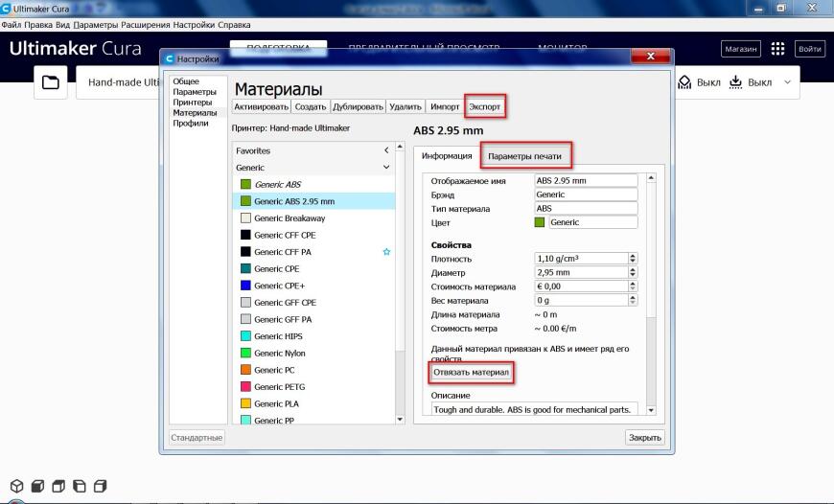This screenshot has height=504, width=834.
Task: Switch to Параметры печати tab
Action: [x=525, y=156]
